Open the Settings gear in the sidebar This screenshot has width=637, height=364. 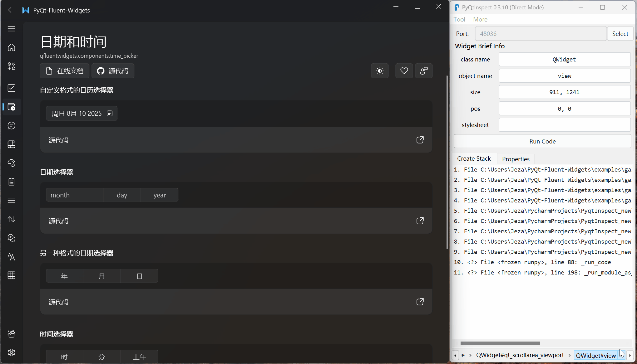point(12,352)
